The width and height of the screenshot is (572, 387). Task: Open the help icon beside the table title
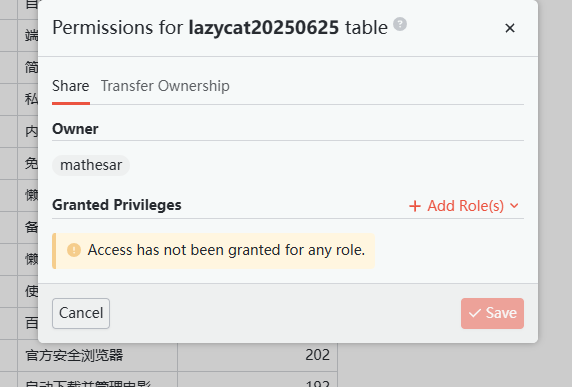tap(400, 24)
